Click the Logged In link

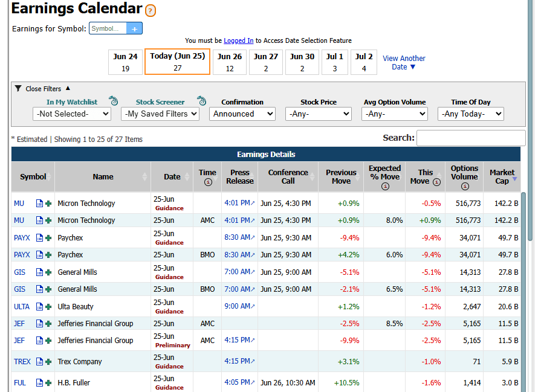click(x=238, y=40)
